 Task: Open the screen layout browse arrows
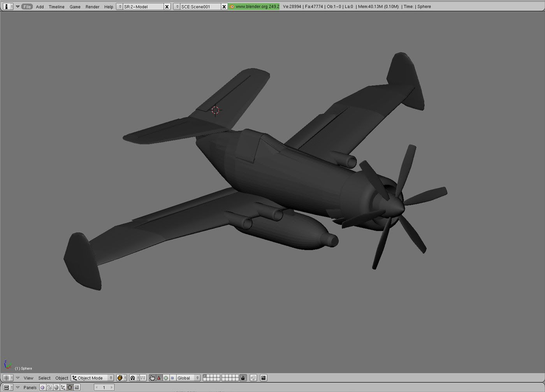[120, 7]
